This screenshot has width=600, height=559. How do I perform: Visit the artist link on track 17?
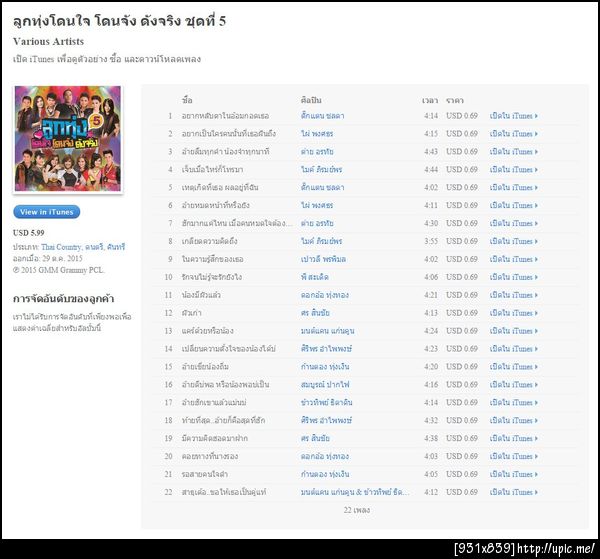pos(326,403)
